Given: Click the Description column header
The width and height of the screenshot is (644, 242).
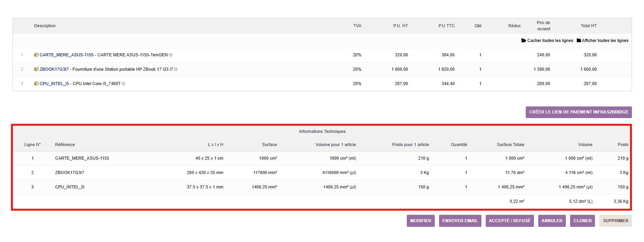Looking at the screenshot, I should [45, 26].
